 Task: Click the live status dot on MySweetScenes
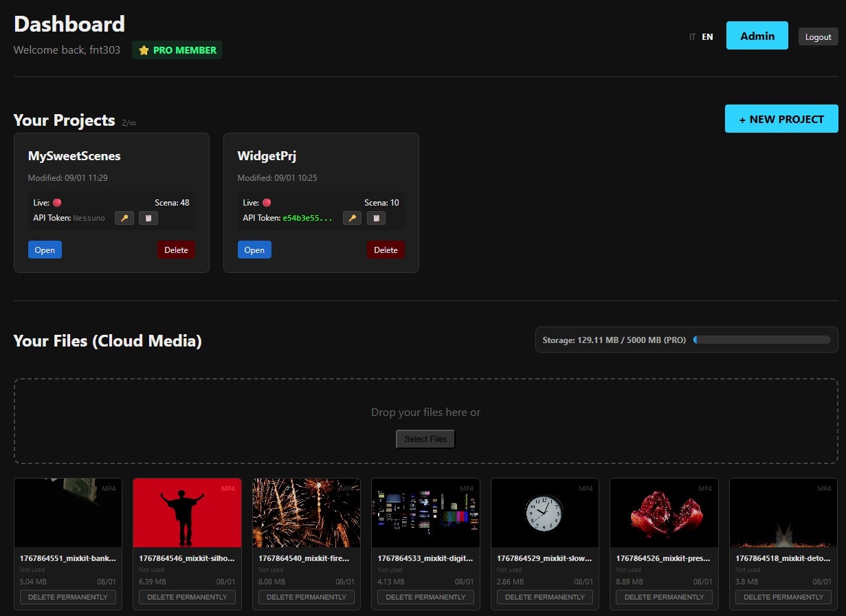[x=56, y=202]
